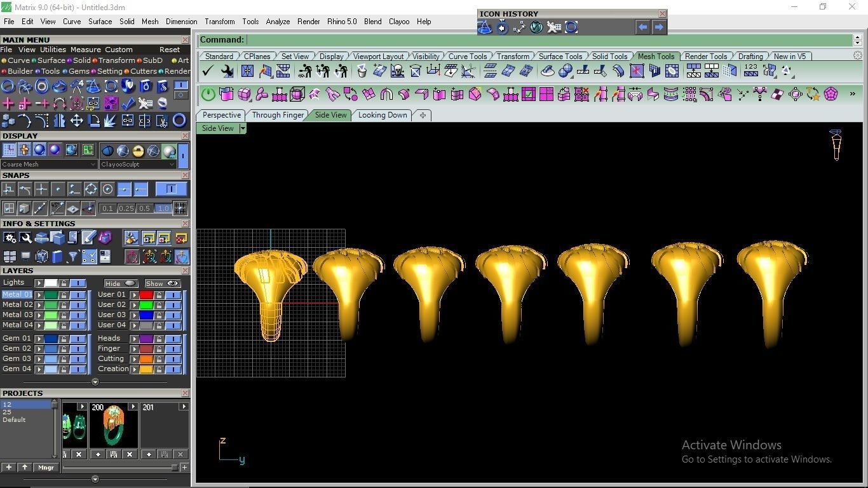The width and height of the screenshot is (868, 488).
Task: Click the 123 numbering icon in toolbar
Action: (x=751, y=70)
